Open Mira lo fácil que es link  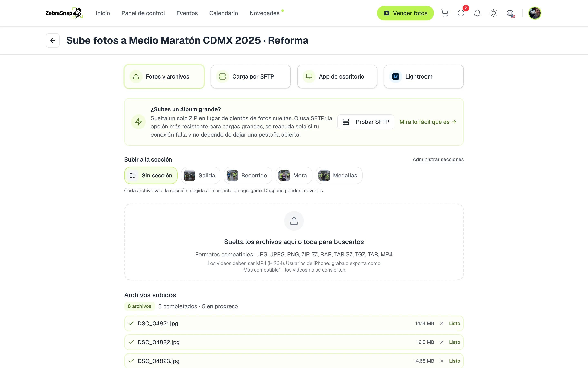coord(428,122)
